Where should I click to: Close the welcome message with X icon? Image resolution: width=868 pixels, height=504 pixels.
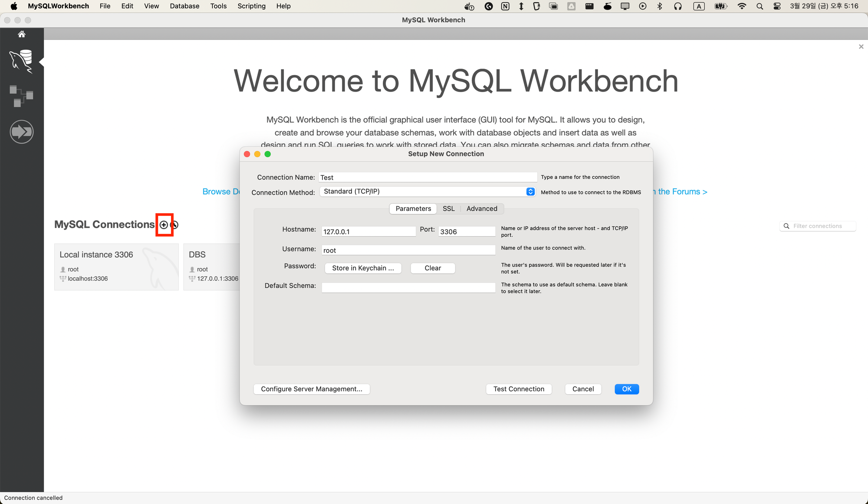(861, 46)
